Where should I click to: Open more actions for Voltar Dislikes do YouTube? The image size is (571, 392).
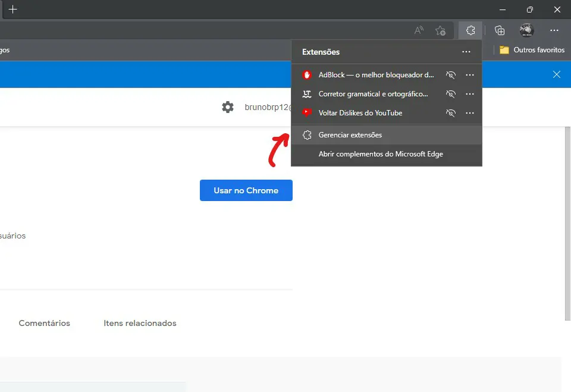[470, 113]
